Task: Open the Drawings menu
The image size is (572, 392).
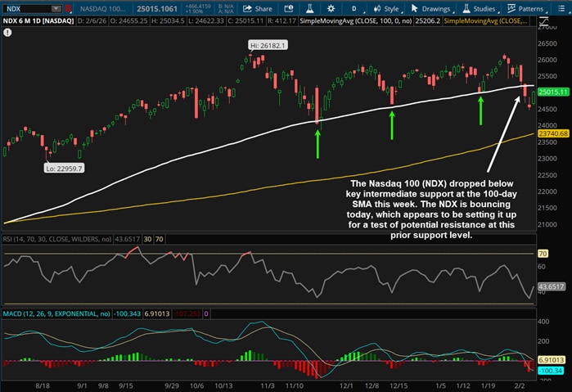Action: [431, 9]
